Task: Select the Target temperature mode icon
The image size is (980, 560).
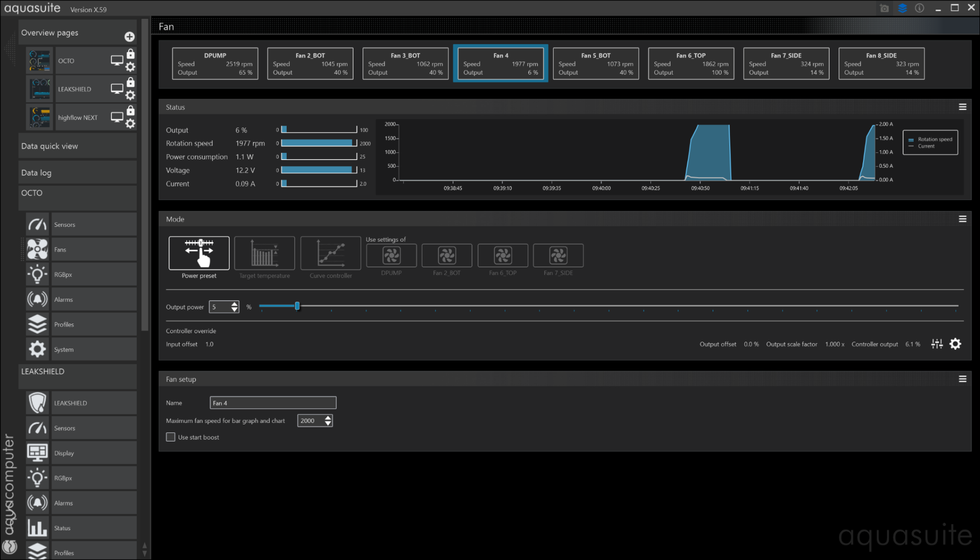Action: click(264, 253)
